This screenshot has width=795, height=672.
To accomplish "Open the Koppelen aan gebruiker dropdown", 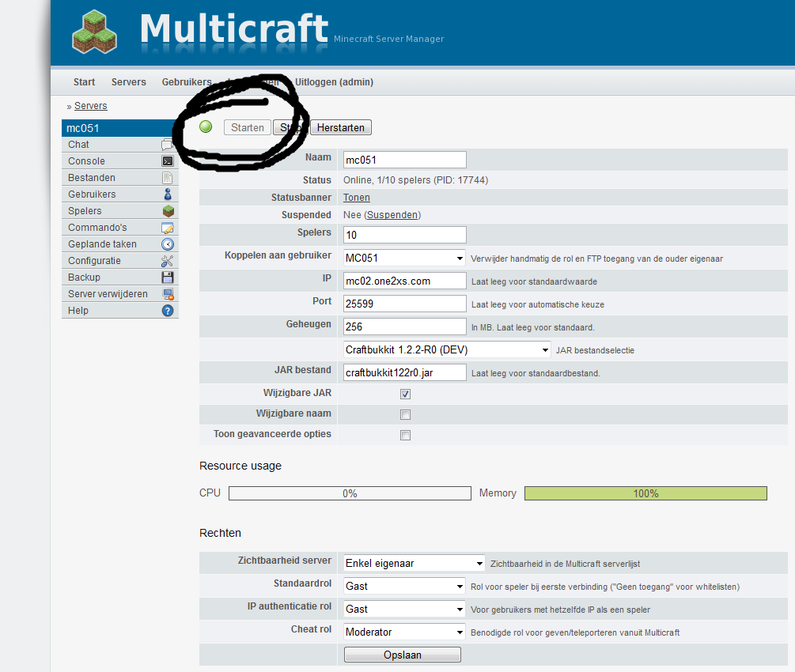I will click(404, 258).
